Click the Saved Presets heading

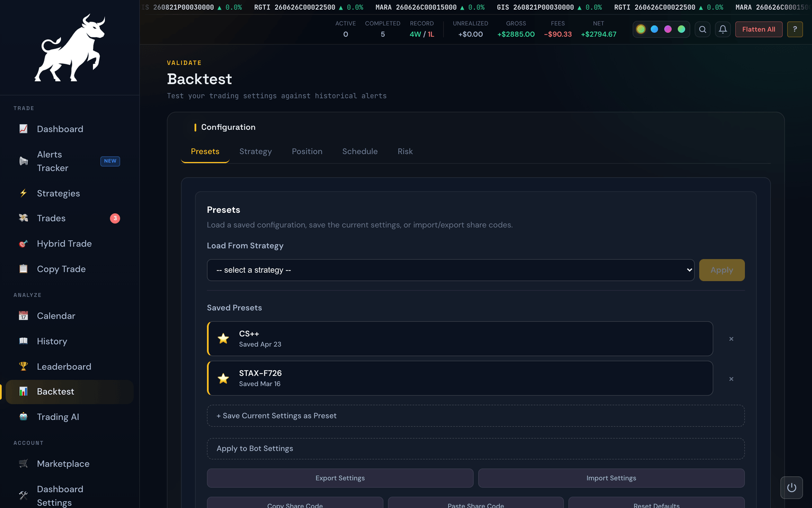pyautogui.click(x=235, y=308)
